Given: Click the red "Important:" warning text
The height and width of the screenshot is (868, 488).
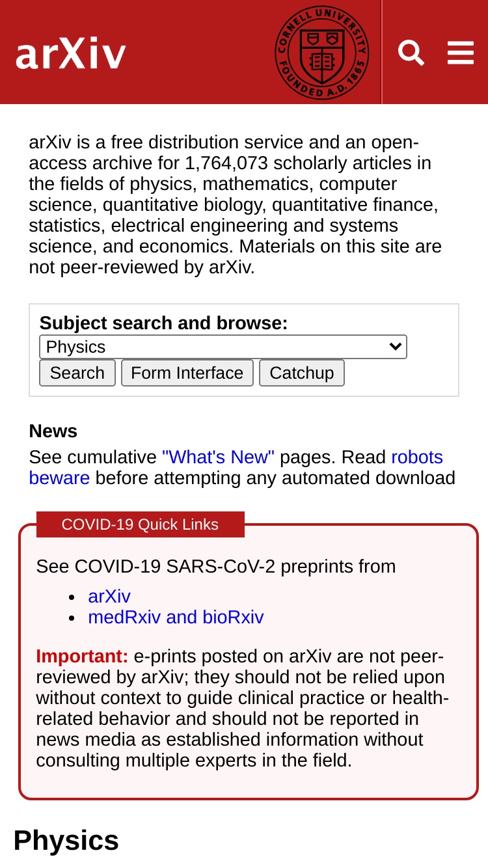Looking at the screenshot, I should click(82, 657).
